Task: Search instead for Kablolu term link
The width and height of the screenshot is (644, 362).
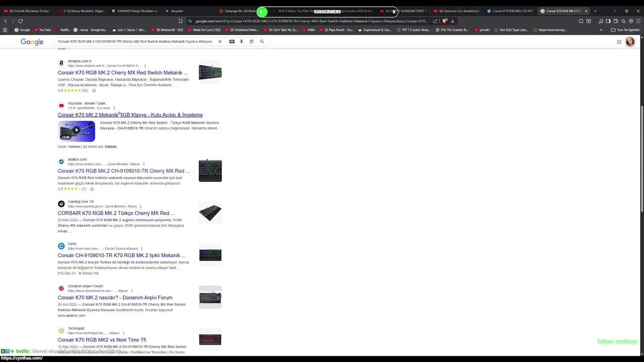Action: tap(111, 147)
